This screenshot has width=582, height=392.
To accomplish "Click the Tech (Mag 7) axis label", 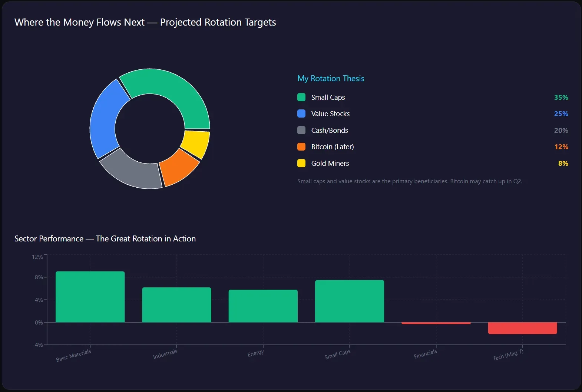I will pos(508,355).
